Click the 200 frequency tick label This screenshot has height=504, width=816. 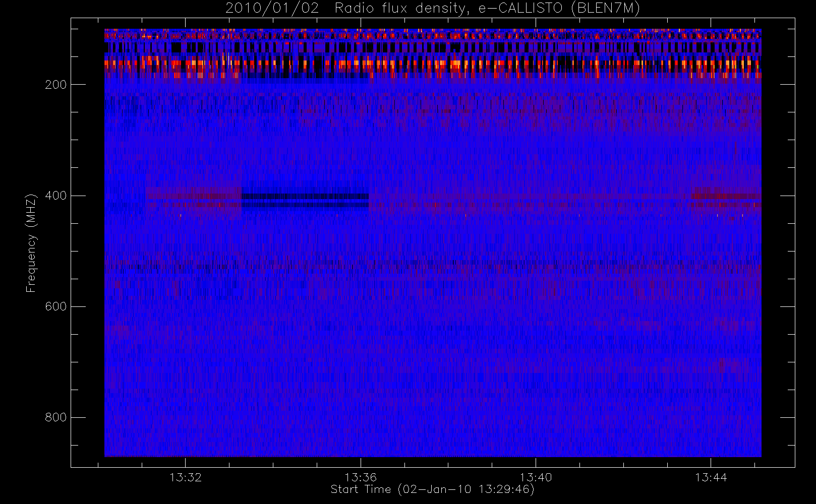click(x=55, y=85)
